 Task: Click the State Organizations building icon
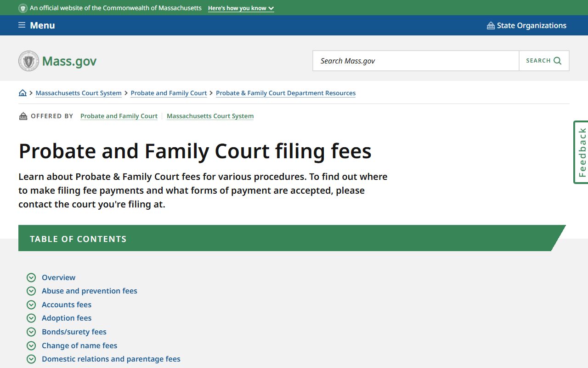tap(491, 25)
